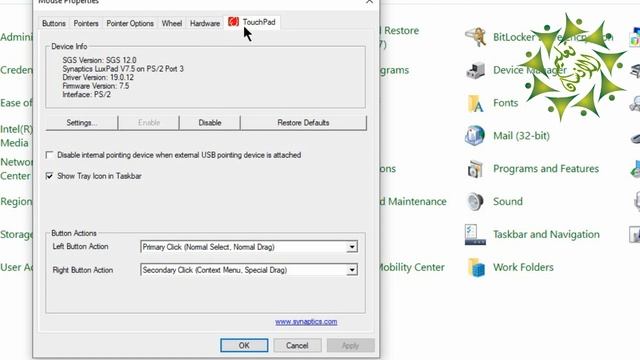
Task: Select the TouchPad tab
Action: coord(252,22)
